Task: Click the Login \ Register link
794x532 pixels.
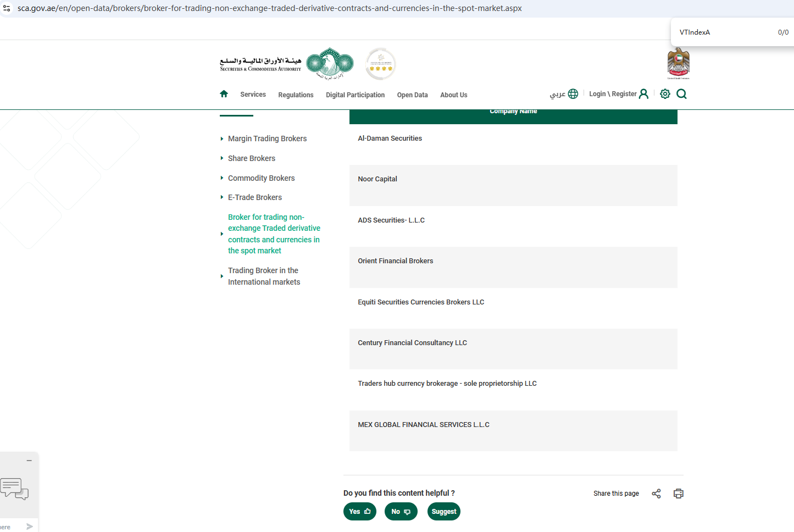Action: click(613, 94)
